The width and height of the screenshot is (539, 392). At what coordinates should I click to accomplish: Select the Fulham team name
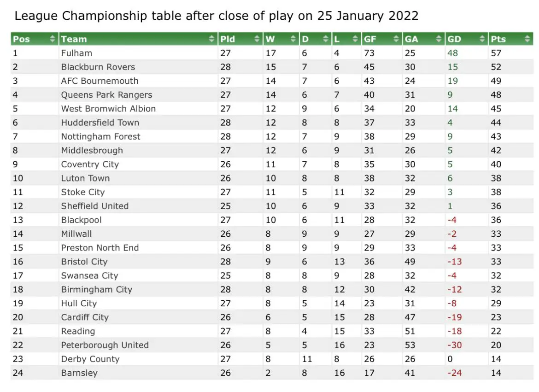click(x=76, y=53)
